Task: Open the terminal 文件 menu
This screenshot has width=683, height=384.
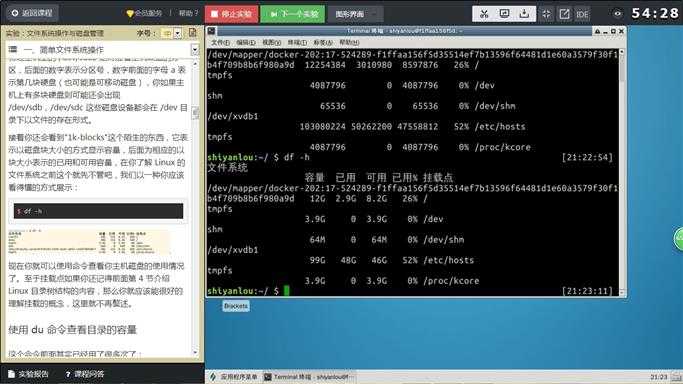Action: (220, 42)
